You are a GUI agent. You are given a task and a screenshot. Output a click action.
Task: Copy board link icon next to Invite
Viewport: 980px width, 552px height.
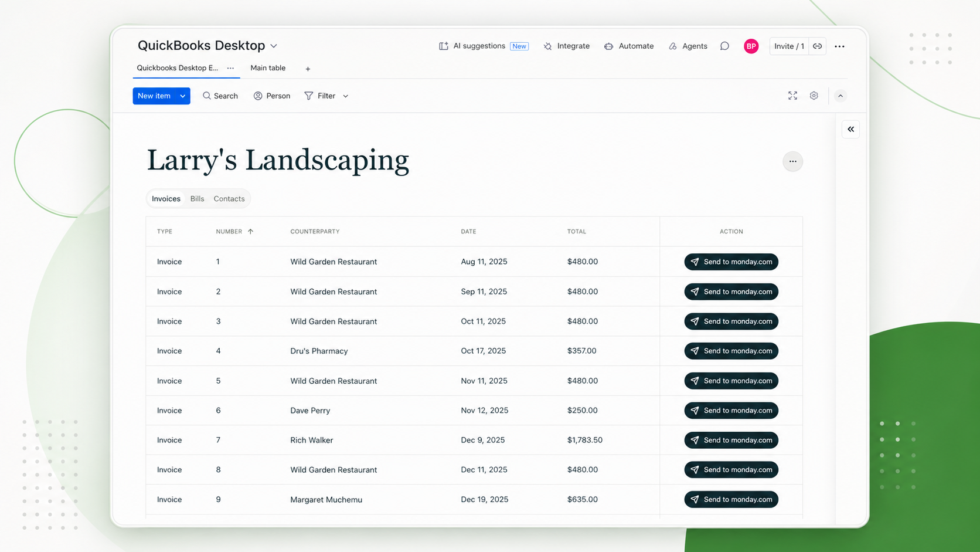click(817, 46)
